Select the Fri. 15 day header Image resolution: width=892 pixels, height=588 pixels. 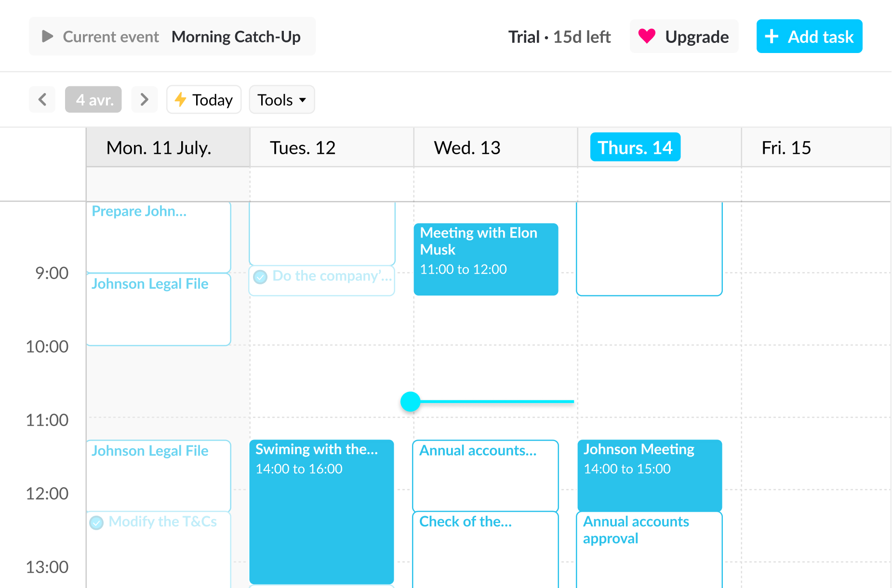[786, 147]
